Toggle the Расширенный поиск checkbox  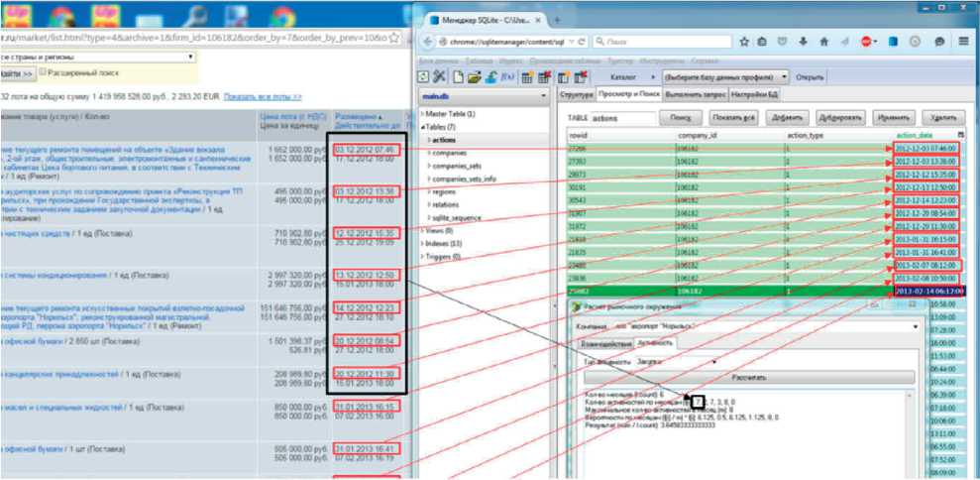[43, 72]
